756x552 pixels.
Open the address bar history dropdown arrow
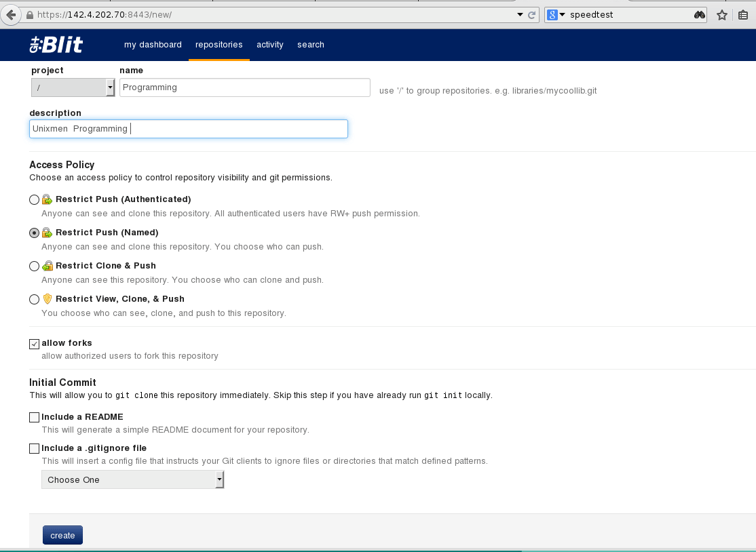tap(520, 14)
